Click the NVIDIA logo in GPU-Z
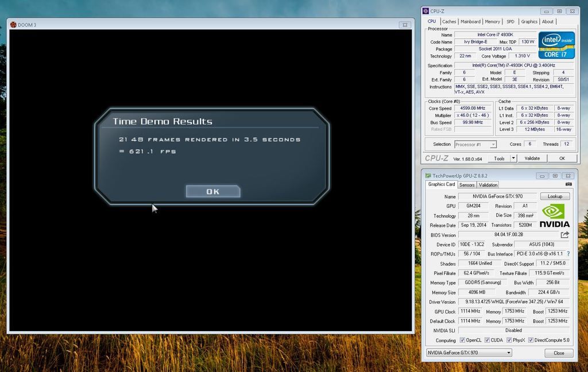 pyautogui.click(x=554, y=216)
